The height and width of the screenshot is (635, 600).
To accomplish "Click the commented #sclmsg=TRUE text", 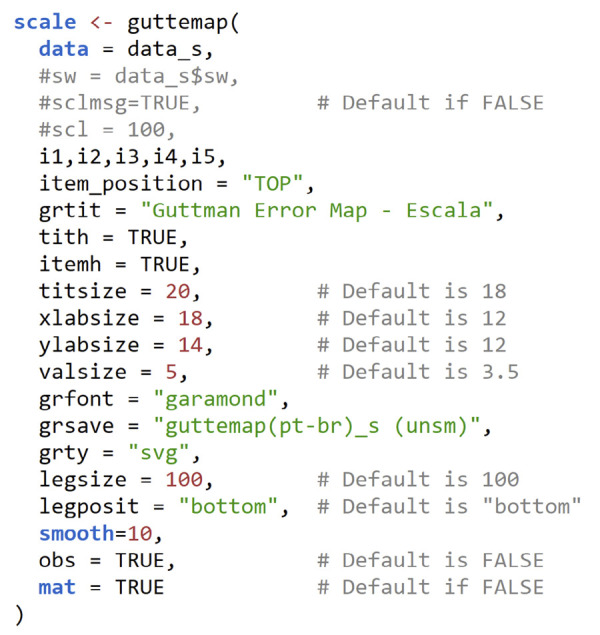I will coord(119,103).
